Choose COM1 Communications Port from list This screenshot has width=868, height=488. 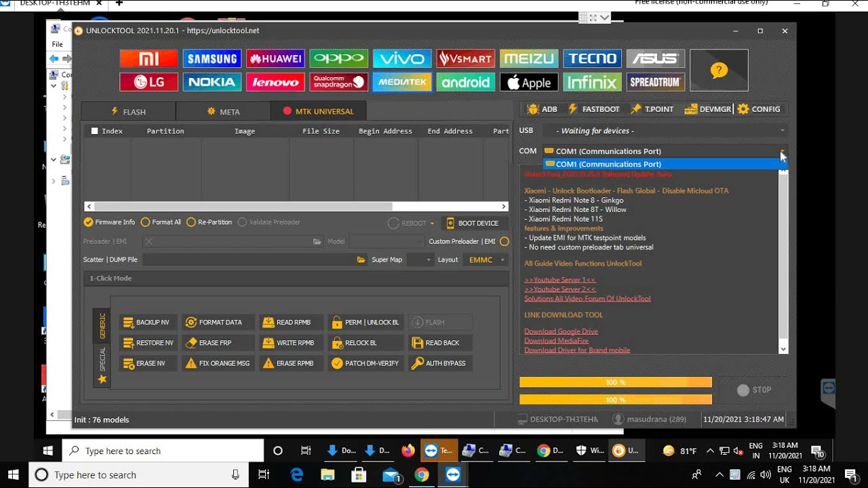pyautogui.click(x=665, y=164)
